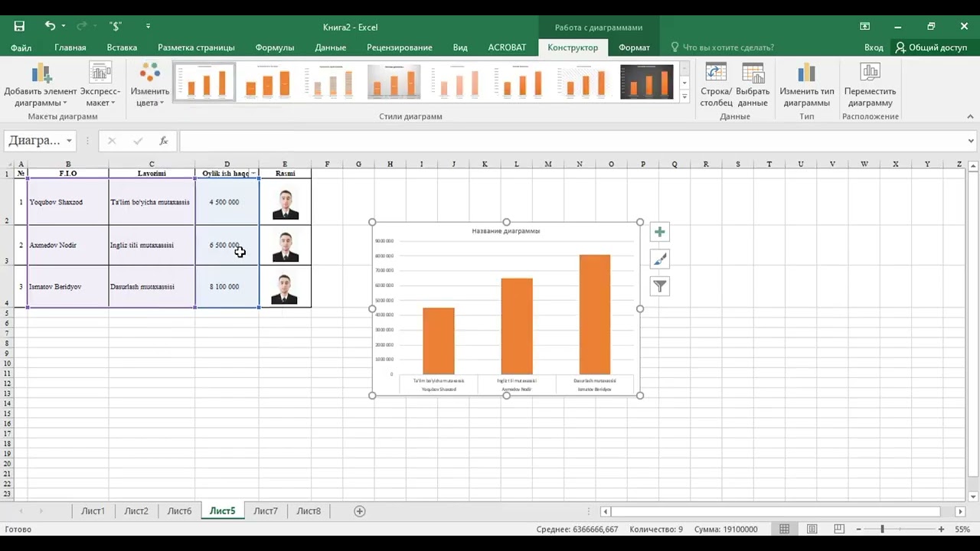The width and height of the screenshot is (980, 551).
Task: Open the Name Box dropdown arrow
Action: [x=69, y=141]
